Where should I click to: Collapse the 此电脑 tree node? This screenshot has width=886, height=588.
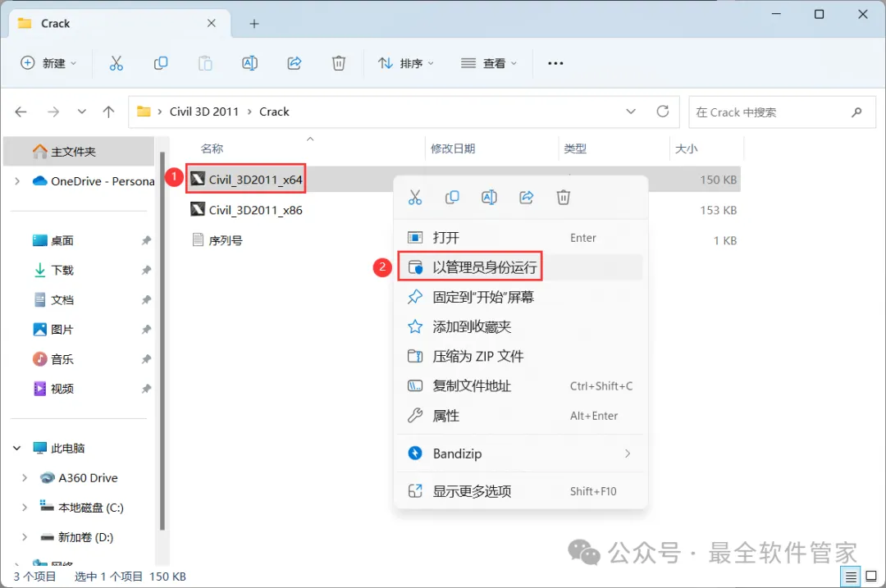17,448
